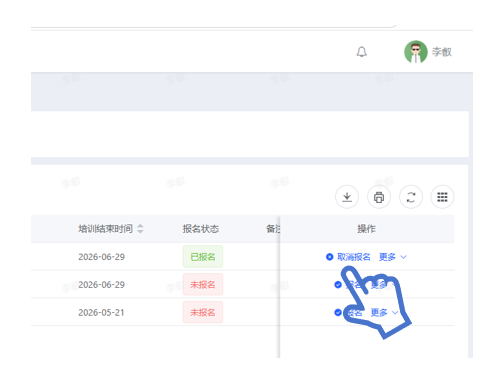
Task: Sort by 培训结束时间 column arrows
Action: [140, 229]
